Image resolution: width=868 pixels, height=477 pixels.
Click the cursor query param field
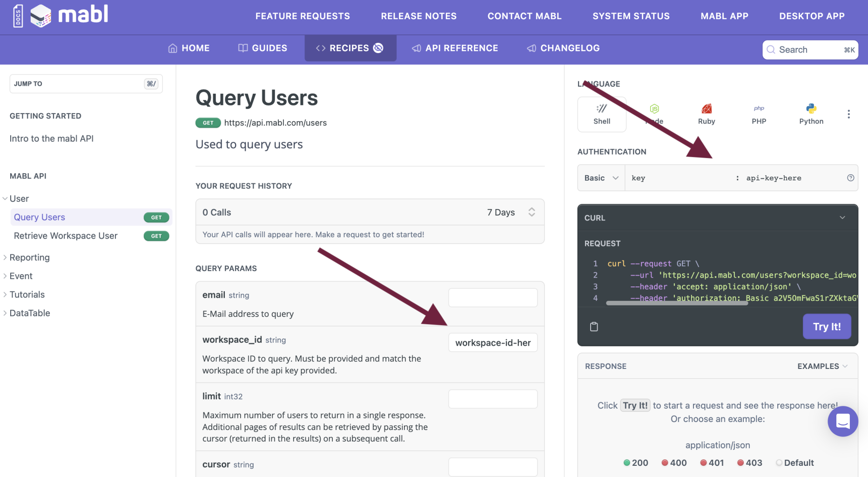[x=493, y=467]
